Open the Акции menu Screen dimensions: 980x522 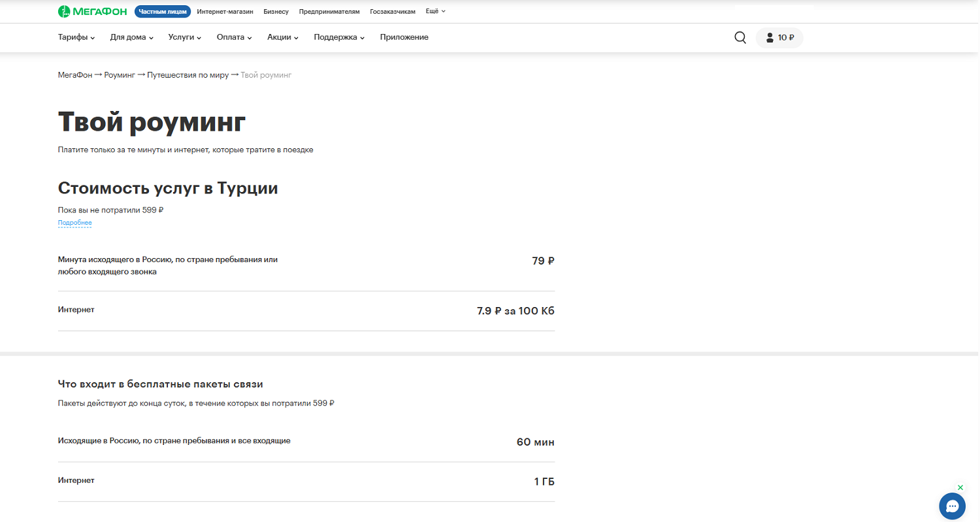pyautogui.click(x=282, y=37)
